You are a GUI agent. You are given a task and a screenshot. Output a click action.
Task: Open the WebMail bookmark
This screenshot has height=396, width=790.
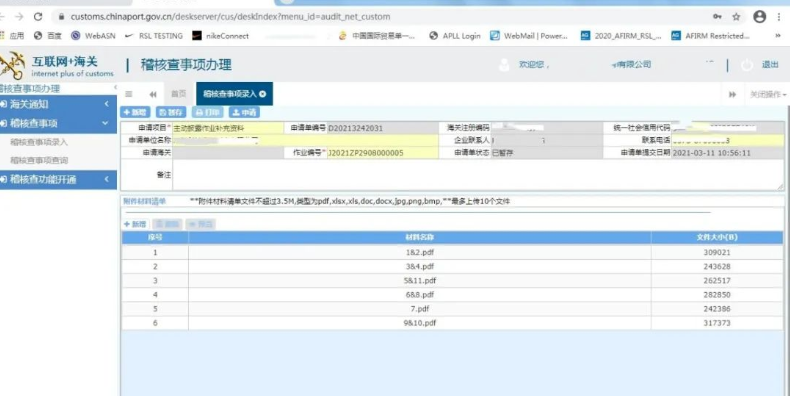(x=529, y=36)
